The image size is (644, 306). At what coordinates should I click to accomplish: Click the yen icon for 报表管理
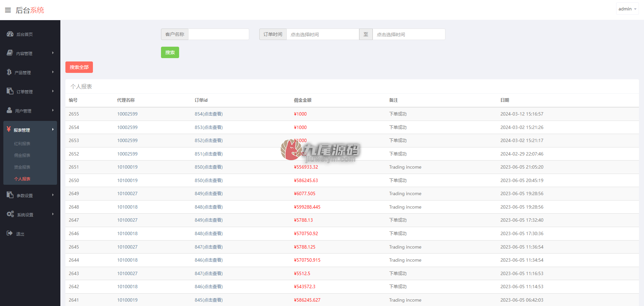tap(9, 129)
